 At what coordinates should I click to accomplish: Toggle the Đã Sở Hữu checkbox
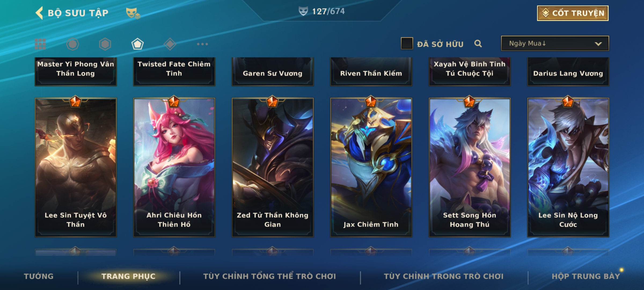pyautogui.click(x=407, y=44)
